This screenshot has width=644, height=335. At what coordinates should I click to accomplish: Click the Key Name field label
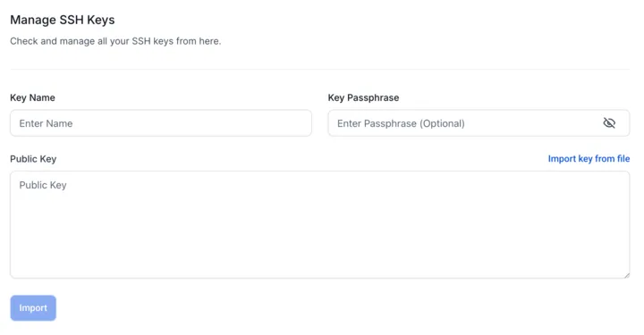pos(32,97)
